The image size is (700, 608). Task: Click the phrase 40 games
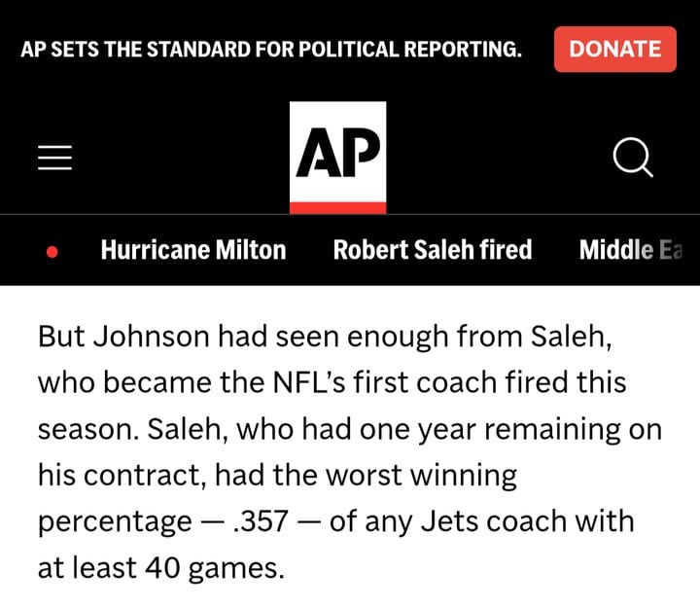click(214, 568)
